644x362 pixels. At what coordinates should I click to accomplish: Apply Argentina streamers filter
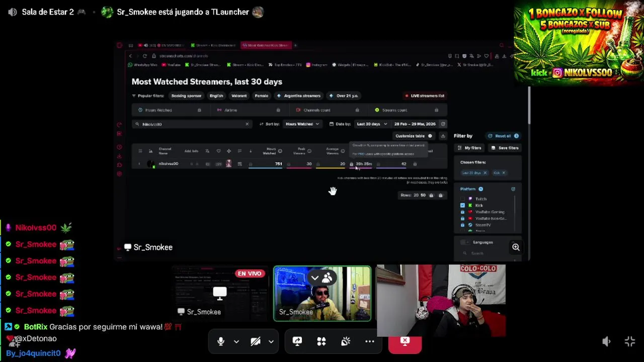click(299, 96)
